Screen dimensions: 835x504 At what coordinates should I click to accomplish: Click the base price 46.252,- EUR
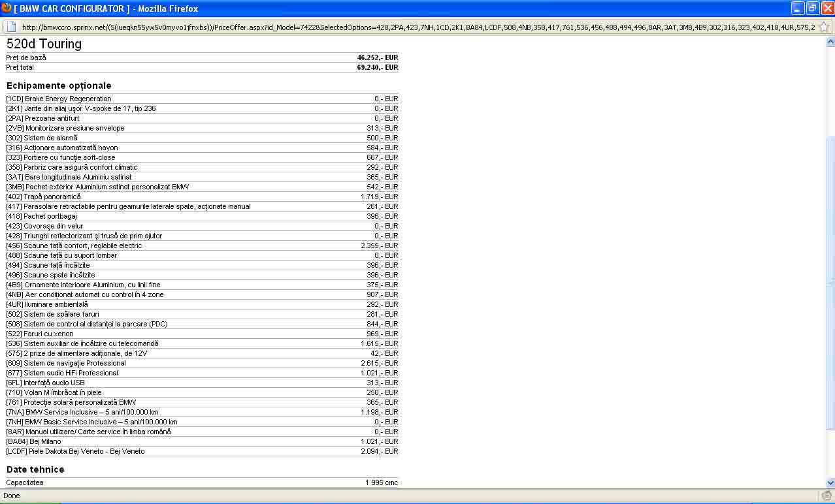pyautogui.click(x=377, y=57)
